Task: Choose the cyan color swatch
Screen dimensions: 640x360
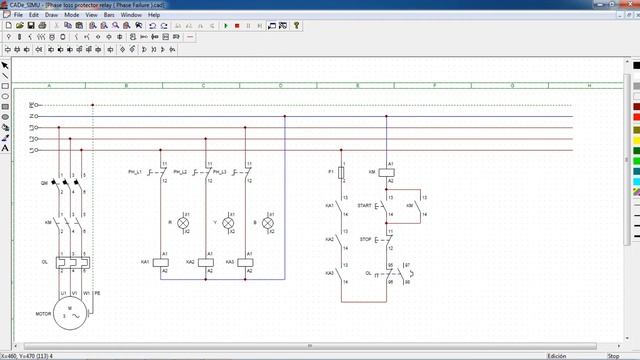Action: [636, 182]
